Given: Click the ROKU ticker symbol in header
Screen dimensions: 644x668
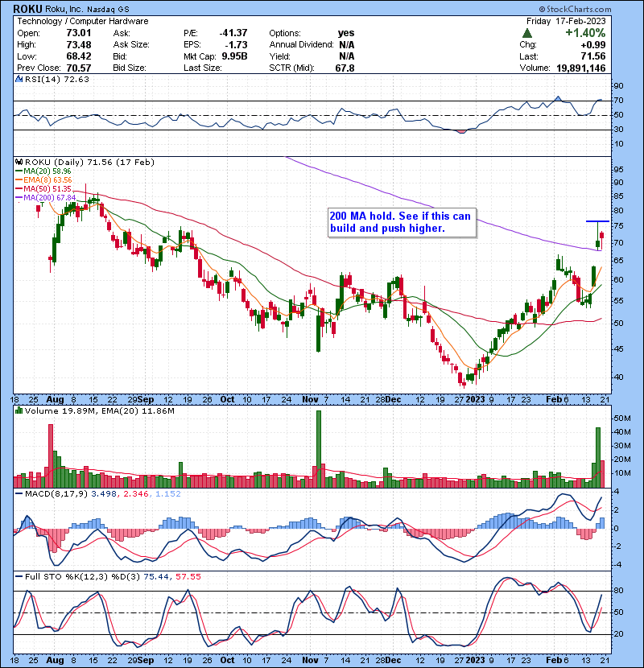Looking at the screenshot, I should 27,9.
